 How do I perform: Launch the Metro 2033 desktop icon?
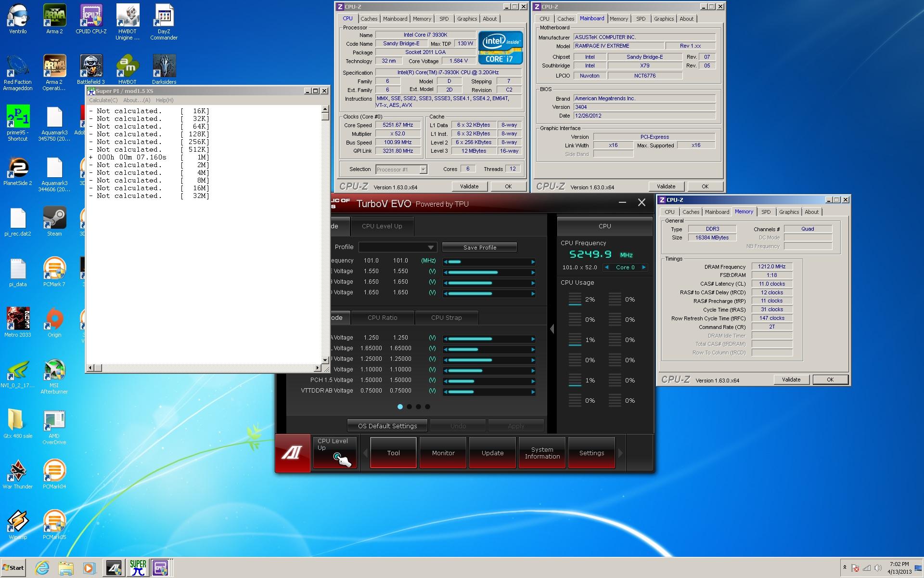[x=18, y=323]
